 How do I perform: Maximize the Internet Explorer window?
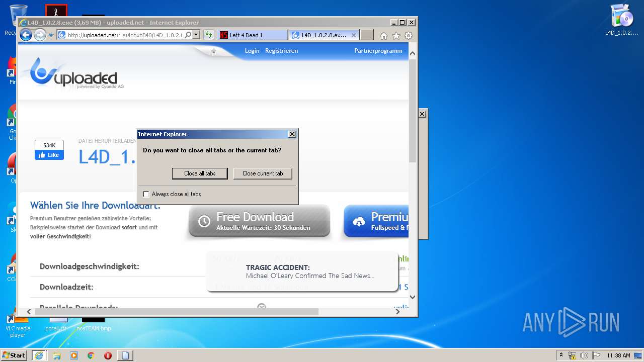[402, 23]
